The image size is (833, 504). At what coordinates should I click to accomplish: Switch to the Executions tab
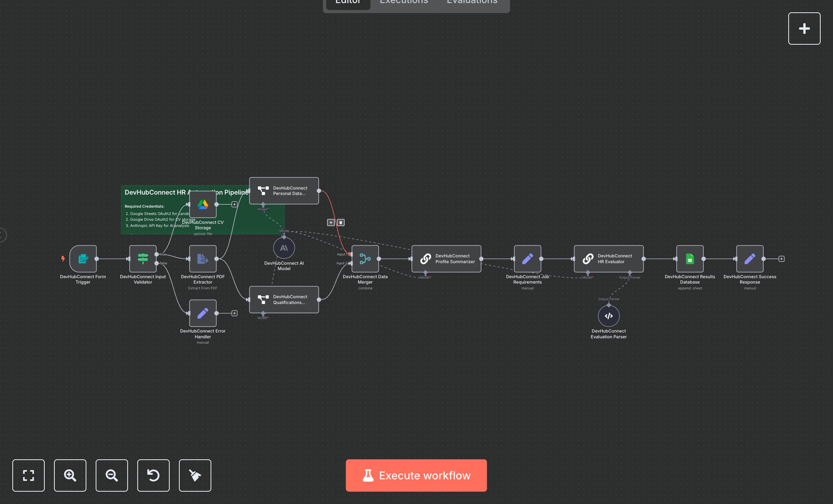pos(404,2)
